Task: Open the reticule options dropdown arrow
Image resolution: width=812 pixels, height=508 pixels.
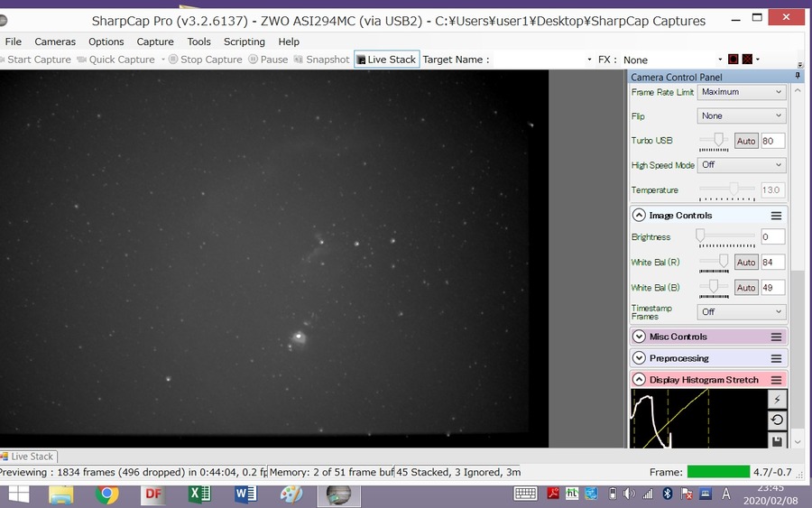Action: coord(758,59)
